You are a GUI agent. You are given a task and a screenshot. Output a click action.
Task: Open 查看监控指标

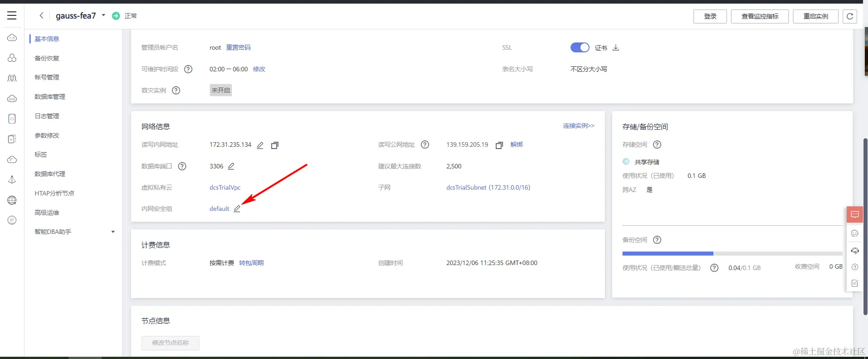(x=760, y=16)
